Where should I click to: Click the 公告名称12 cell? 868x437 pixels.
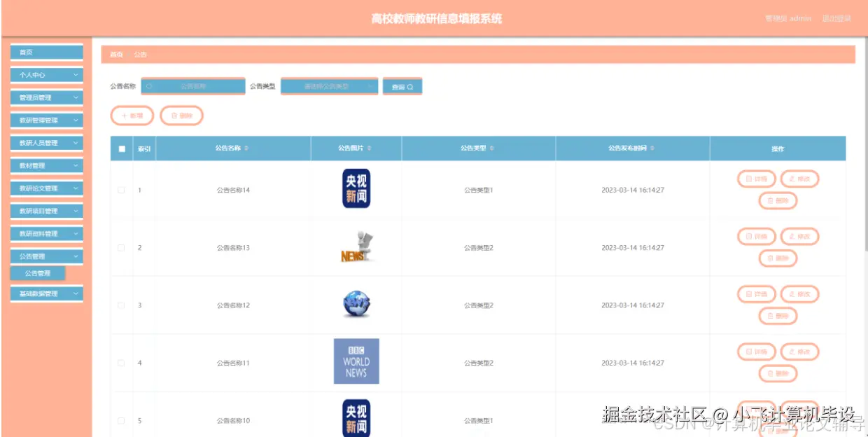pos(233,305)
